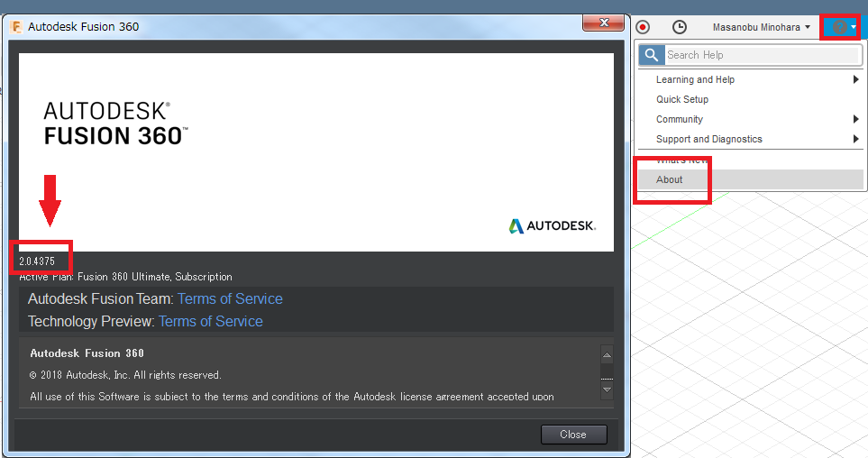The height and width of the screenshot is (458, 868).
Task: Click the Close button in About dialog
Action: click(x=573, y=435)
